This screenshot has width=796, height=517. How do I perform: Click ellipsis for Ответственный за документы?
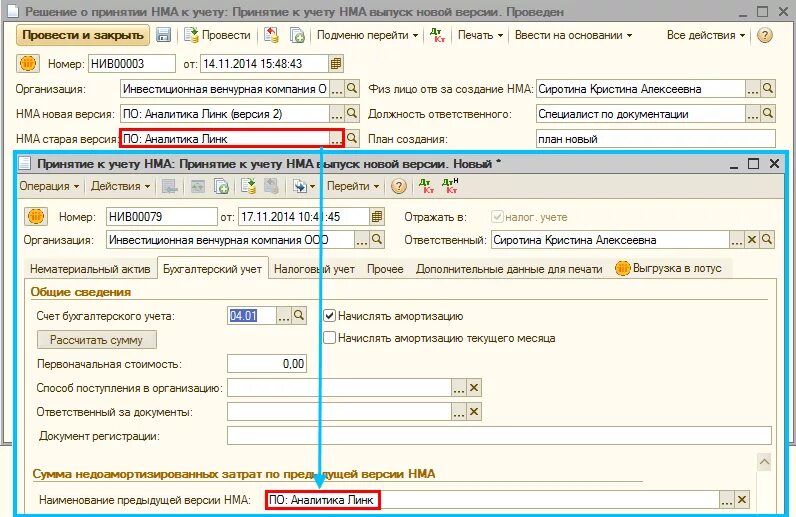tap(459, 412)
